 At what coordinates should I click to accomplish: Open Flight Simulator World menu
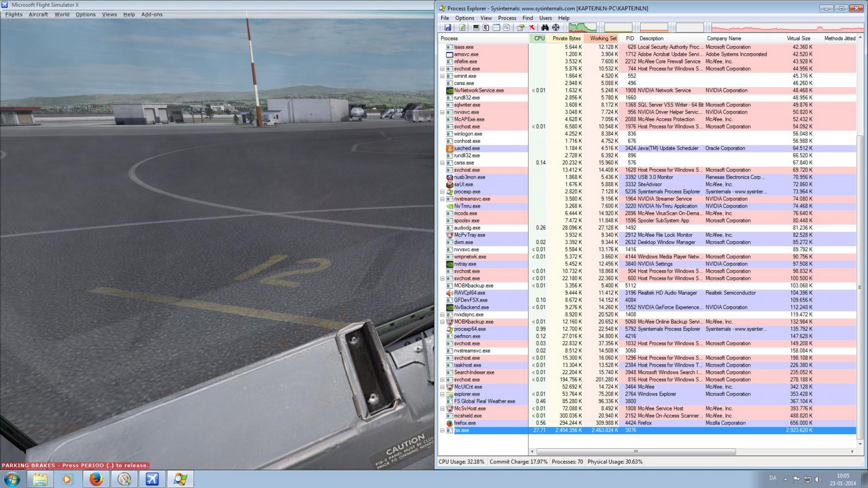pos(62,14)
